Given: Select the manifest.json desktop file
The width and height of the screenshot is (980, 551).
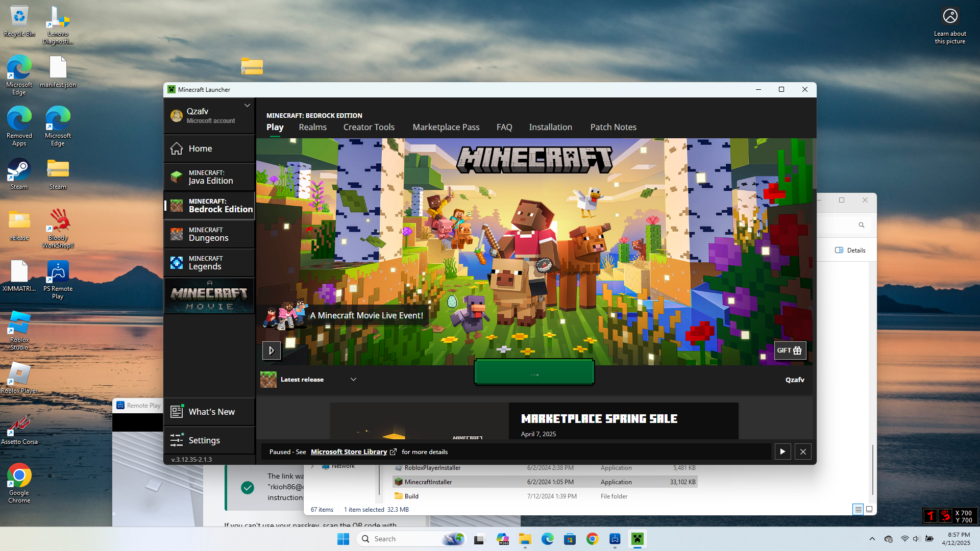Looking at the screenshot, I should coord(58,72).
